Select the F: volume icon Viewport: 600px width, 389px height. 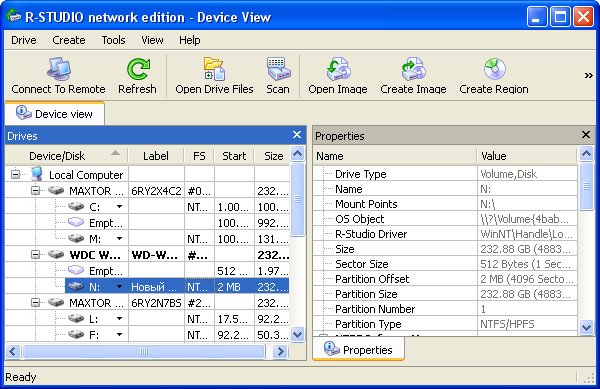click(x=76, y=335)
